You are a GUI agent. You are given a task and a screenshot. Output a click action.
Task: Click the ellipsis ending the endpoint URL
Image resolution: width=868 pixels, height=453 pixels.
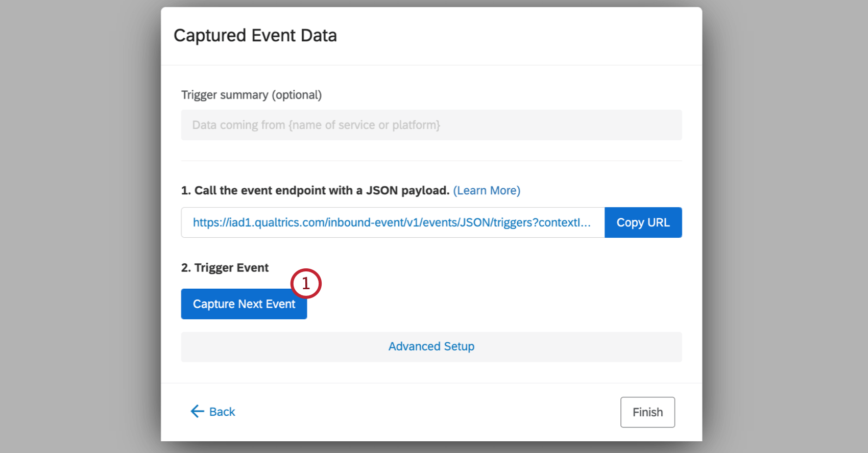(586, 223)
